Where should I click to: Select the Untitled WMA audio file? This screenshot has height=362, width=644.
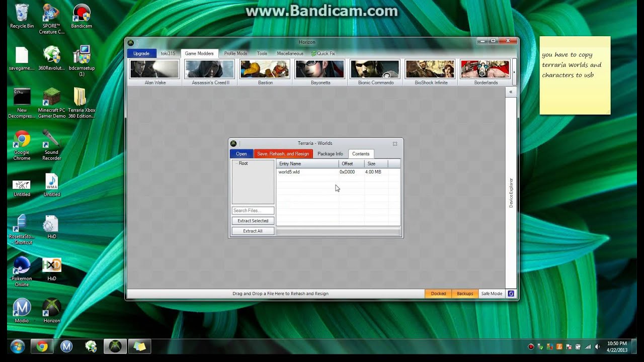coord(51,186)
